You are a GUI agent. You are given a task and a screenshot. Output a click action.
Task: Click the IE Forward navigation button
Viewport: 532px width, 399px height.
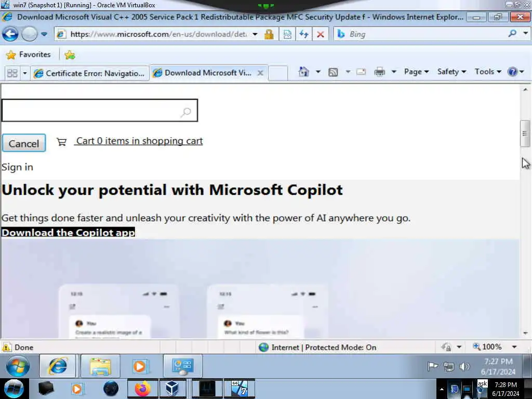click(29, 34)
